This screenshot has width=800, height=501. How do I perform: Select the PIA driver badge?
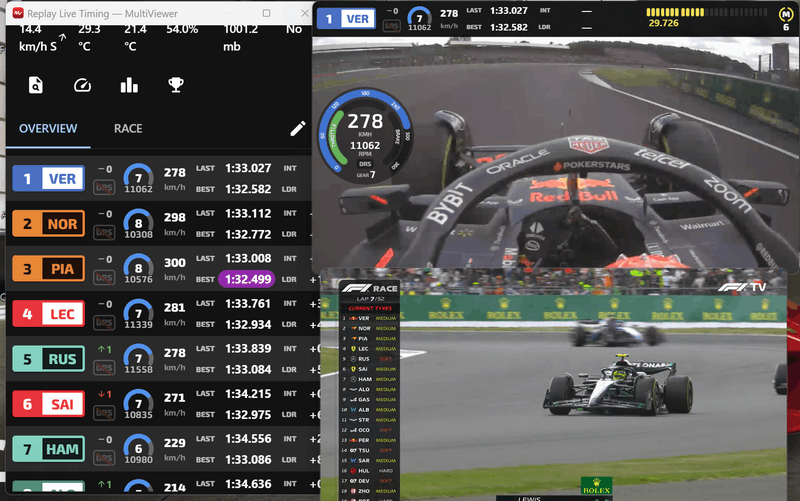[48, 269]
